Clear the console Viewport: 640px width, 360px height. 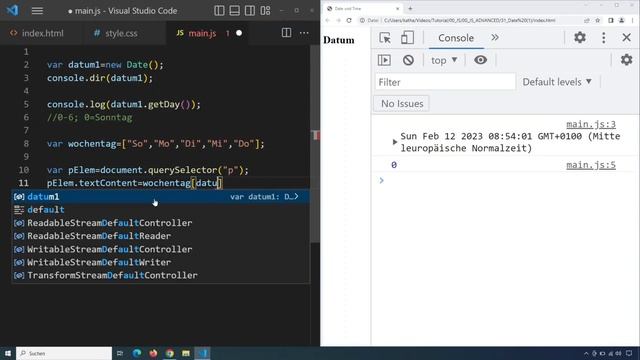point(408,60)
